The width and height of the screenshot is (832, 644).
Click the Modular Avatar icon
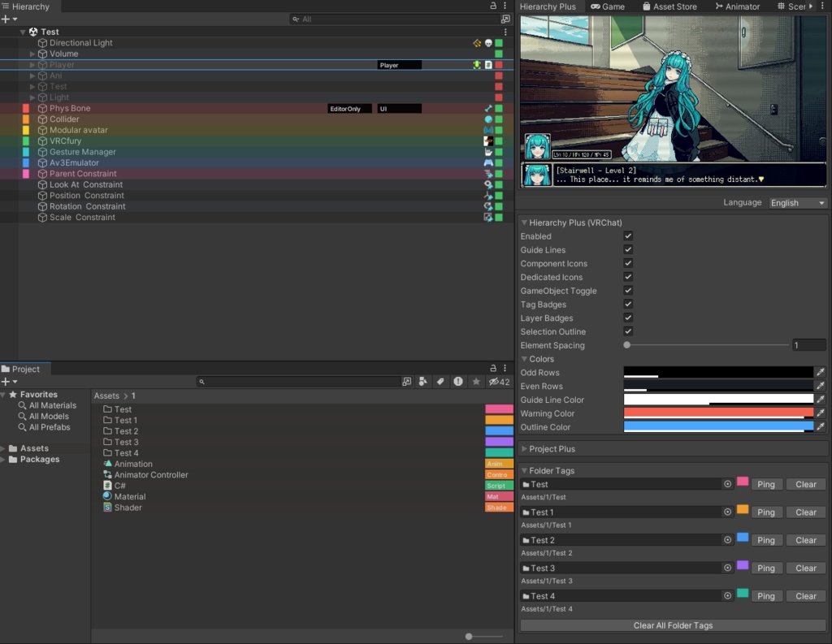(488, 130)
